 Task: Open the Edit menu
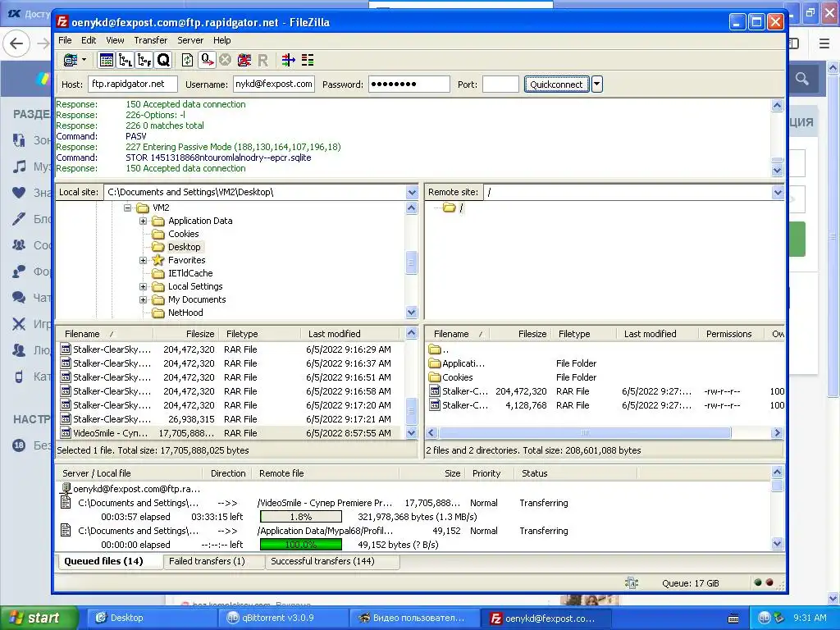(x=89, y=40)
